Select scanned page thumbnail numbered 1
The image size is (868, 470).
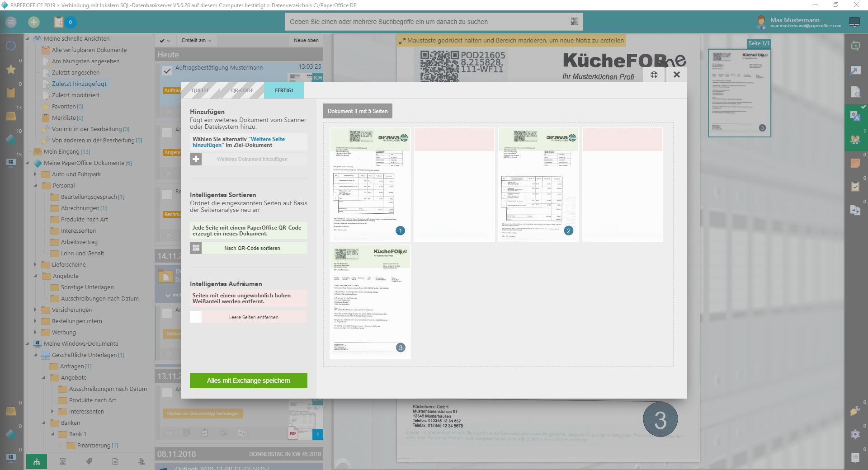point(370,185)
